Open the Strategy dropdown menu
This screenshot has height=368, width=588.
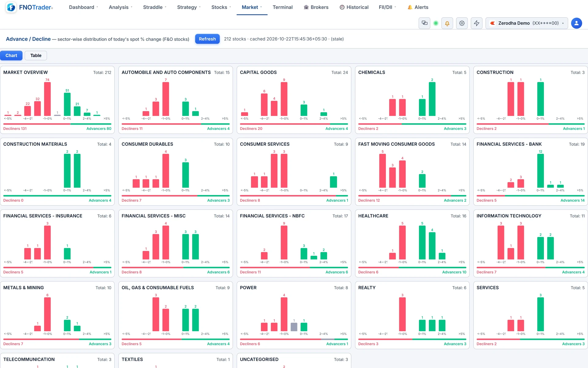point(189,7)
